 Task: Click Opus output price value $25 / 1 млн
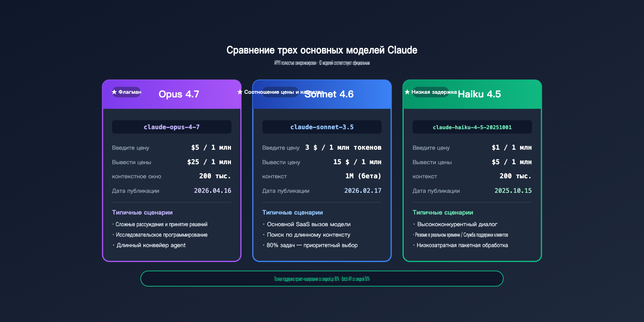coord(209,162)
